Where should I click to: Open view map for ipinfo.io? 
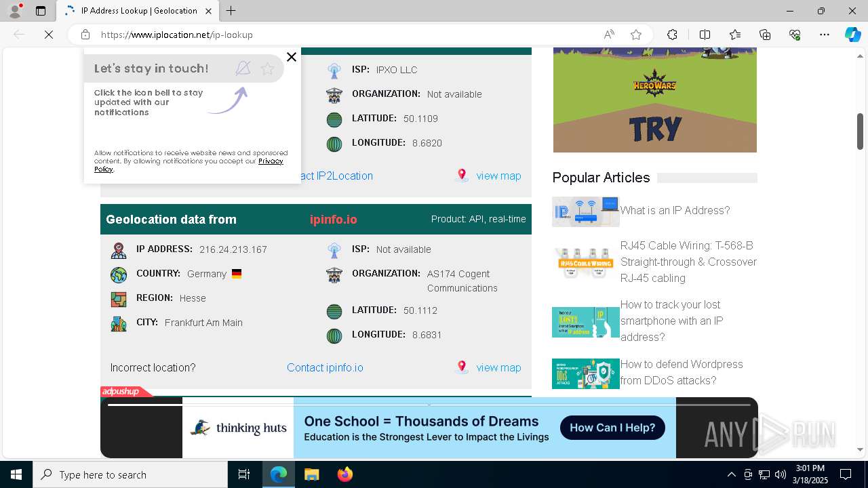[x=498, y=367]
